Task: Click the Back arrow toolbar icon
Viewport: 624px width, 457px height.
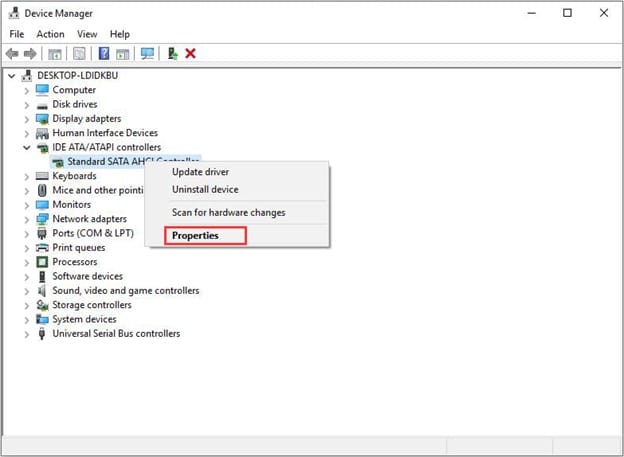Action: [x=12, y=53]
